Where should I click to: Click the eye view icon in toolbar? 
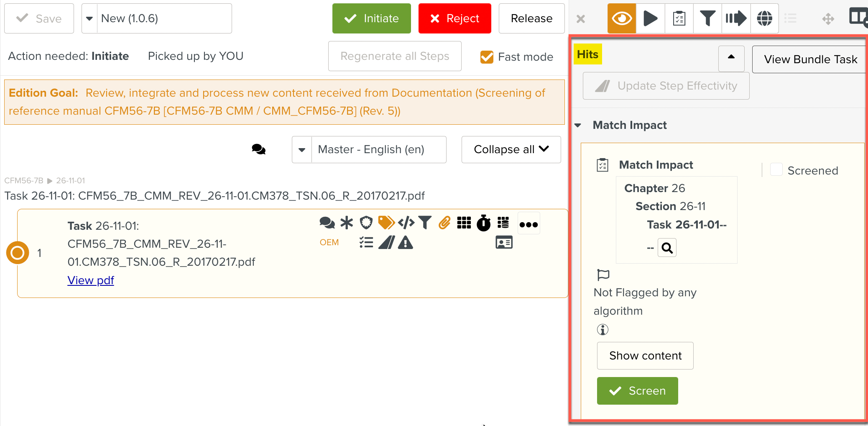[x=621, y=18]
